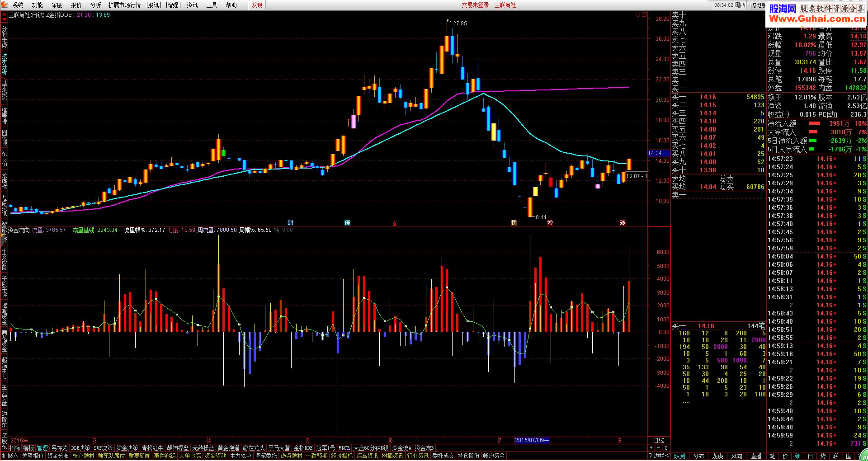Click the red '$' marker below the price chart
This screenshot has width=868, height=461.
pyautogui.click(x=395, y=223)
